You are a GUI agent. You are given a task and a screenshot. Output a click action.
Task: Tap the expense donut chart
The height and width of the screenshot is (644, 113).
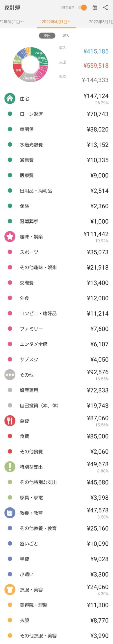pyautogui.click(x=30, y=64)
